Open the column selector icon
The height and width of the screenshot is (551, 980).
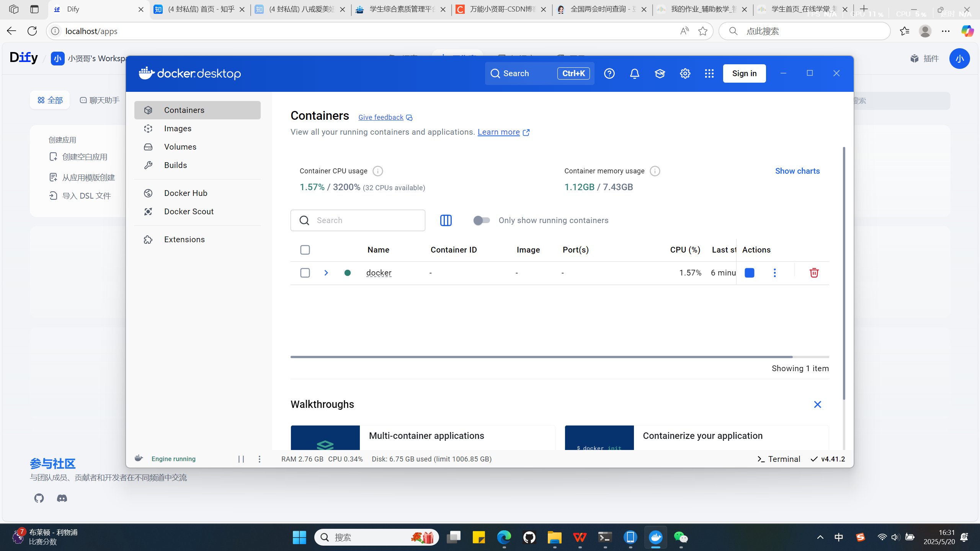[446, 220]
